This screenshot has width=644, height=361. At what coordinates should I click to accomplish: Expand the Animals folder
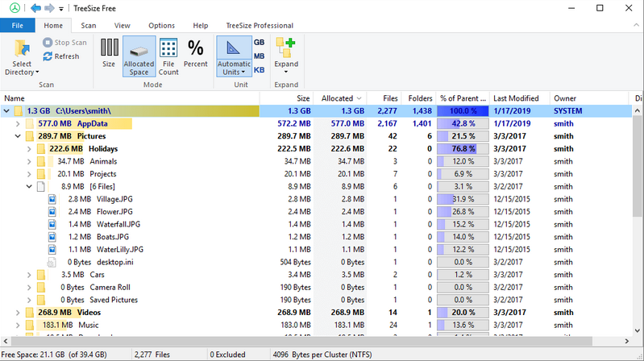29,161
